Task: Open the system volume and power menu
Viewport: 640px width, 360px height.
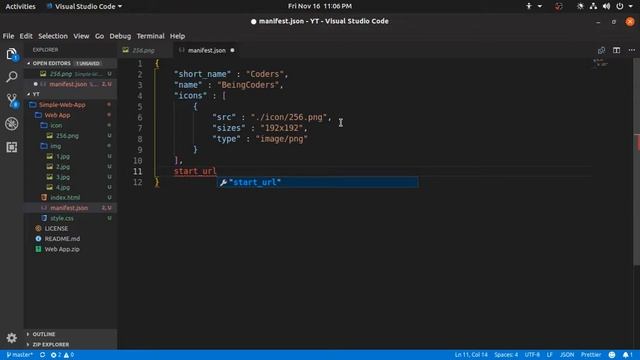Action: pos(606,7)
